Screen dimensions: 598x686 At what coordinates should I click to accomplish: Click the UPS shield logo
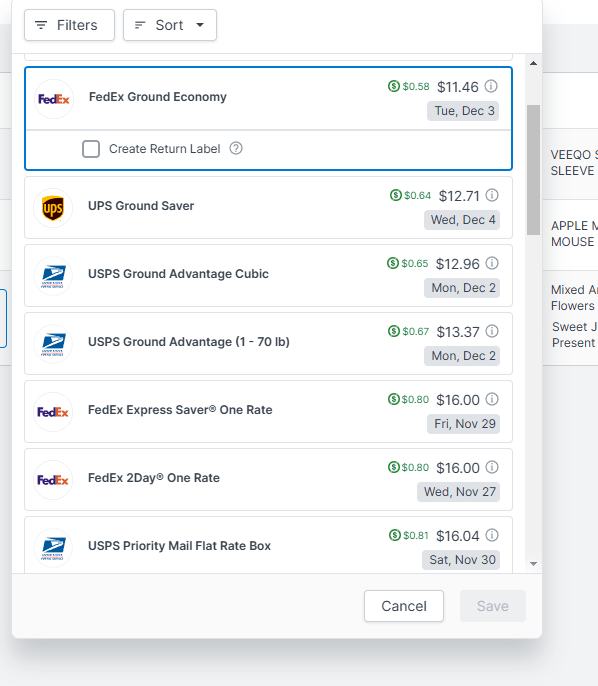(x=53, y=208)
